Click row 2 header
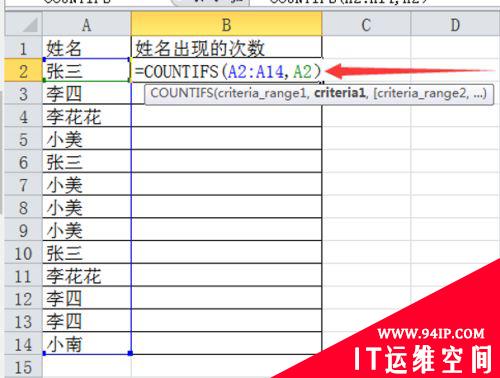 click(23, 71)
